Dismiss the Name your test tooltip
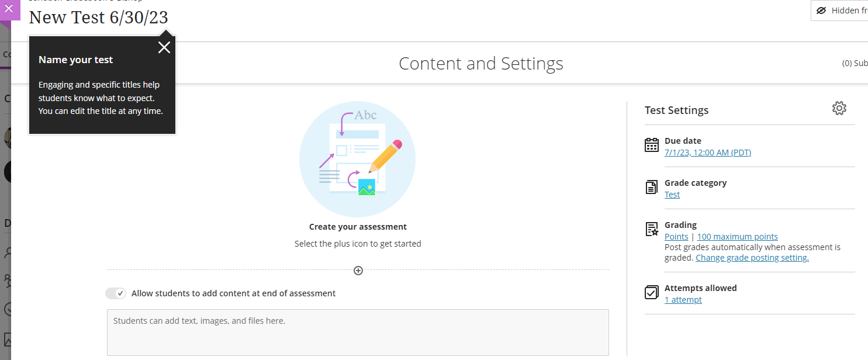 click(x=164, y=47)
